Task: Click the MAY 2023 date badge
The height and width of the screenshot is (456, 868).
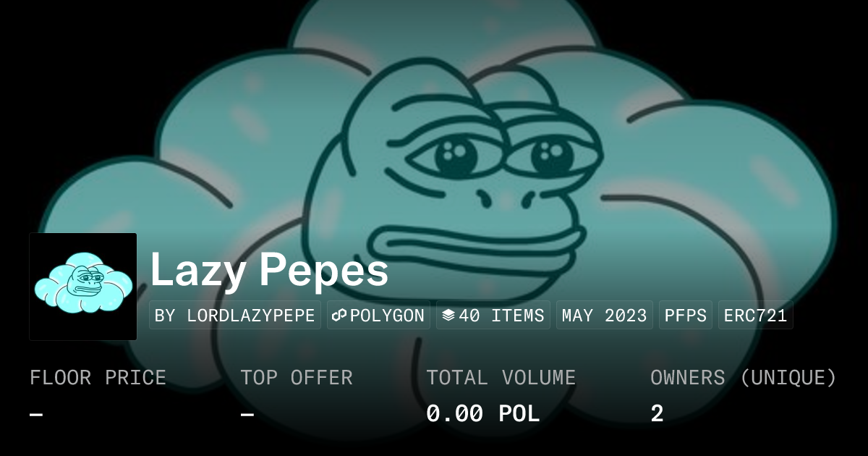Action: (x=605, y=316)
